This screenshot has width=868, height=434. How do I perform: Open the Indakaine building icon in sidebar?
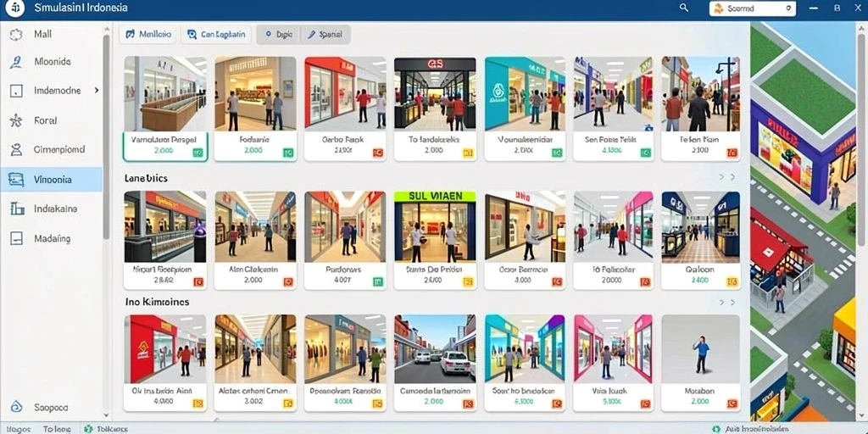click(17, 209)
